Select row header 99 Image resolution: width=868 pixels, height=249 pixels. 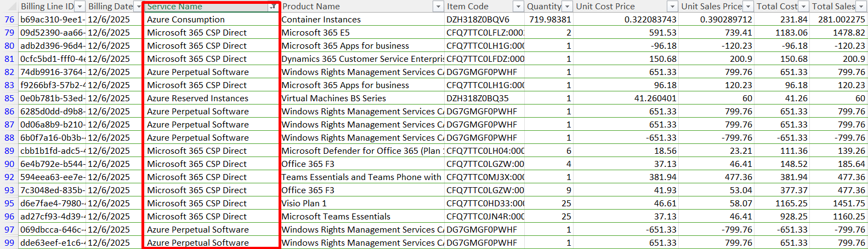coord(9,243)
